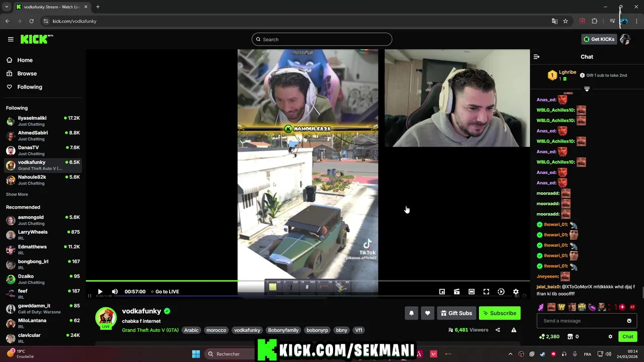This screenshot has width=644, height=362.
Task: Open DanasTV channel in sidebar
Action: (x=43, y=150)
